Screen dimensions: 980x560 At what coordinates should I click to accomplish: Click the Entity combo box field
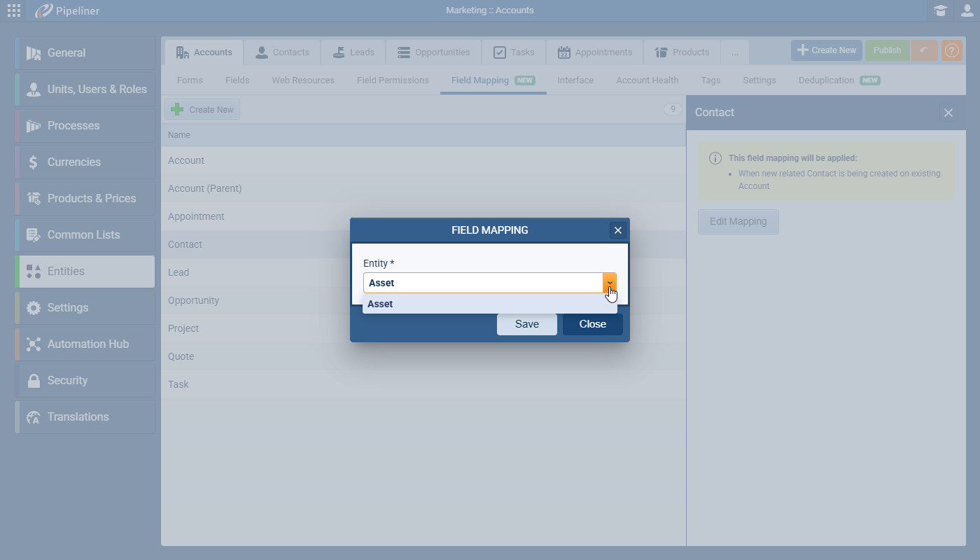pos(482,283)
